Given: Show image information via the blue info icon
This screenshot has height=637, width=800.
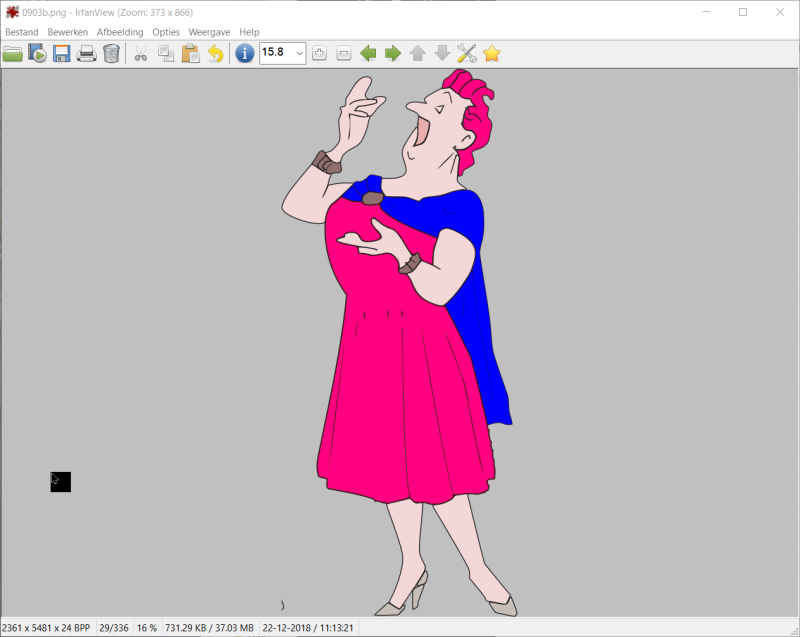Looking at the screenshot, I should (244, 54).
